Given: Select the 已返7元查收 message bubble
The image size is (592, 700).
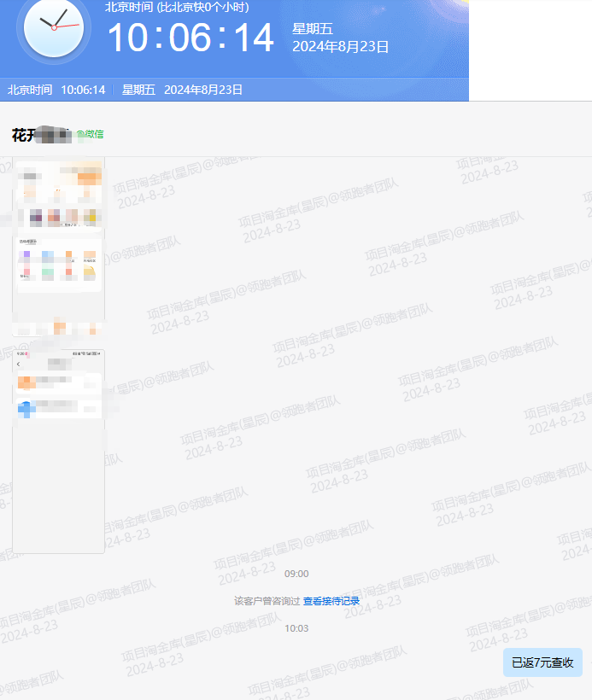Looking at the screenshot, I should (x=542, y=662).
